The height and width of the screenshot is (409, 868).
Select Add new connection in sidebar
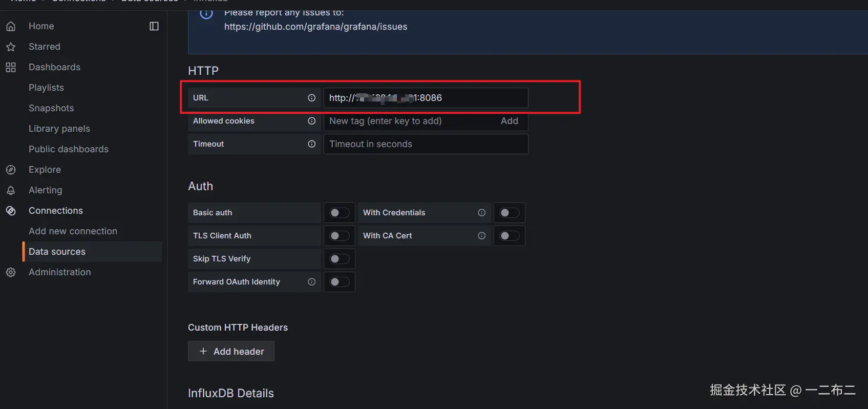point(73,231)
